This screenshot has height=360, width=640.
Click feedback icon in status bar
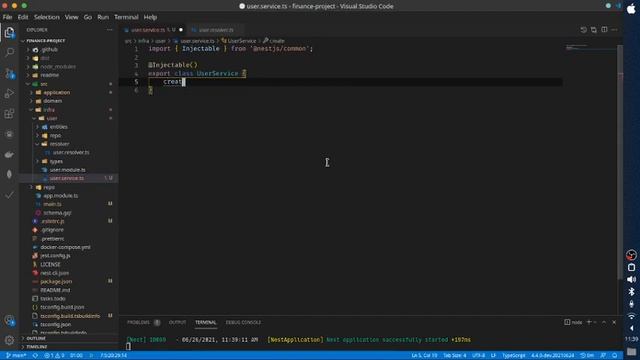pyautogui.click(x=603, y=356)
